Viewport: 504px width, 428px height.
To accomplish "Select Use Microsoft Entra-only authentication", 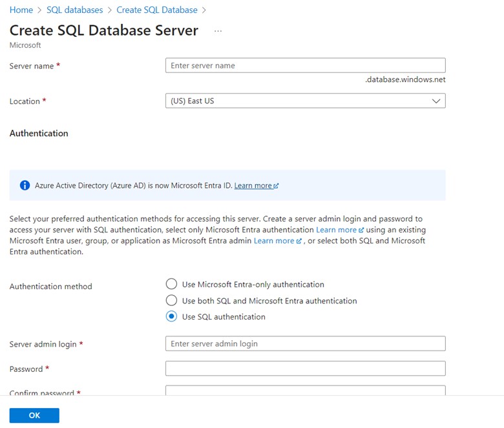I will point(171,284).
